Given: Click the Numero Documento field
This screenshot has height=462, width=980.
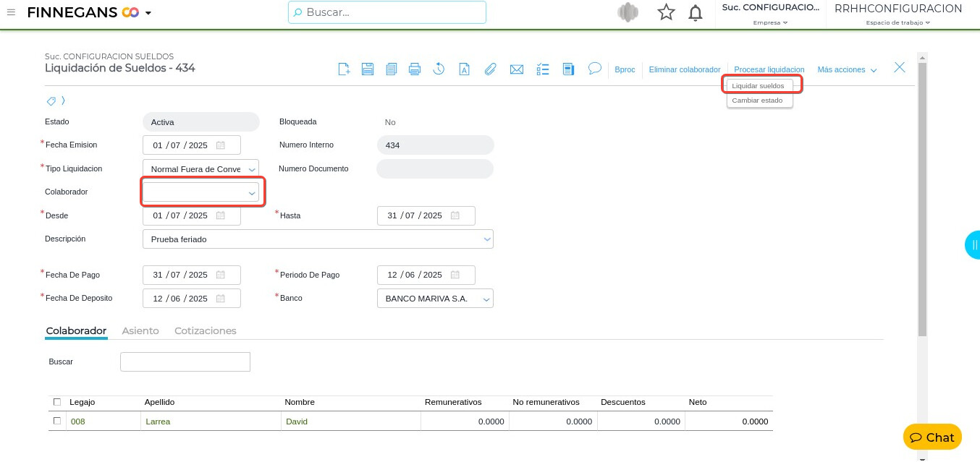Looking at the screenshot, I should (435, 168).
